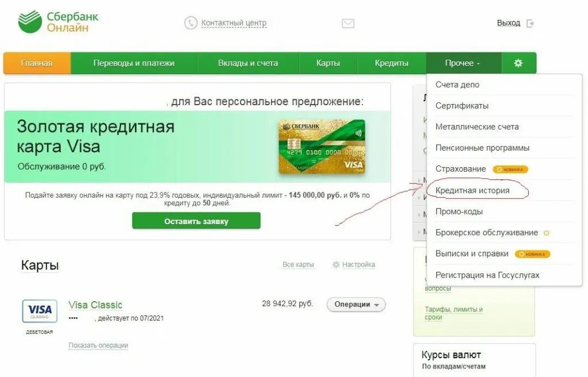The width and height of the screenshot is (588, 377).
Task: Click the Sberbank Online logo
Action: 58,22
